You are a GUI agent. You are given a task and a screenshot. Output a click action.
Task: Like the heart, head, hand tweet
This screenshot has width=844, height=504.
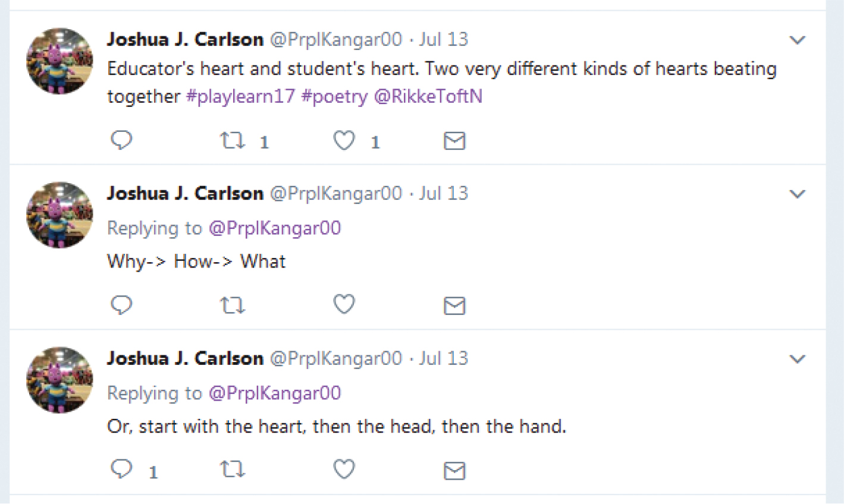[344, 470]
